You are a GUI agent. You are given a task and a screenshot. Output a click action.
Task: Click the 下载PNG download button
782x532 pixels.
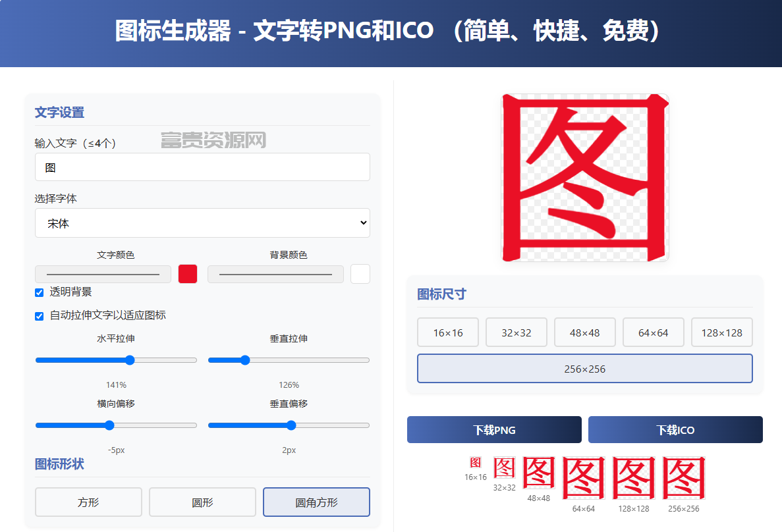pos(494,430)
